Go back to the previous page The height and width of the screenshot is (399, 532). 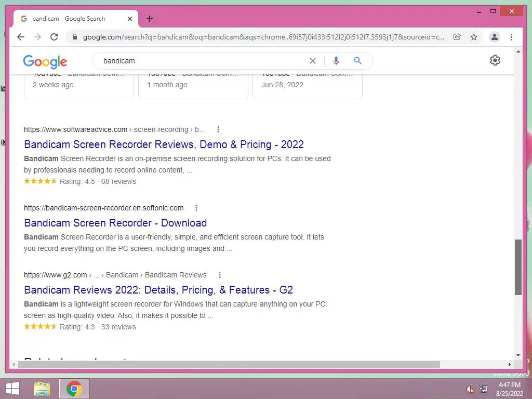coord(21,37)
